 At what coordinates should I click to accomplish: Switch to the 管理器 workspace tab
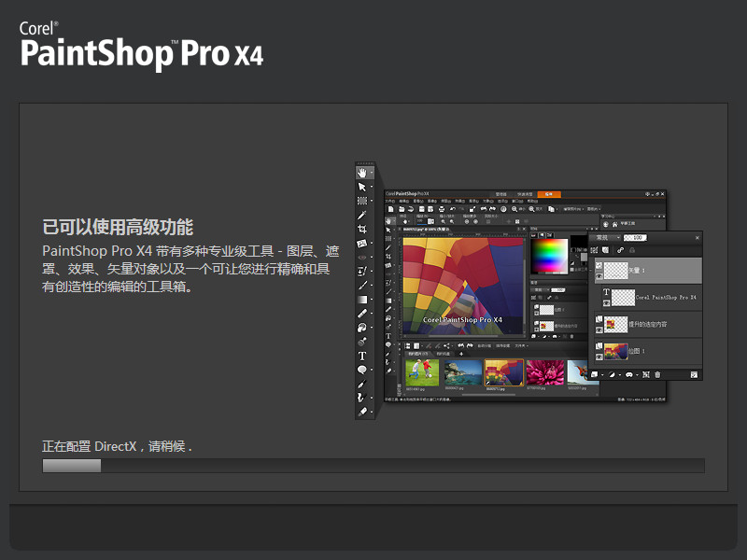500,194
